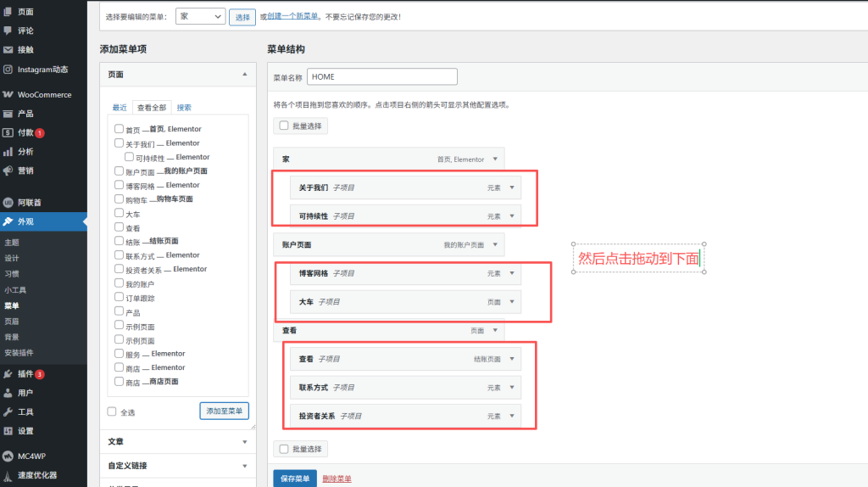The width and height of the screenshot is (868, 487).
Task: Toggle the 全选 select-all checkbox
Action: point(112,411)
